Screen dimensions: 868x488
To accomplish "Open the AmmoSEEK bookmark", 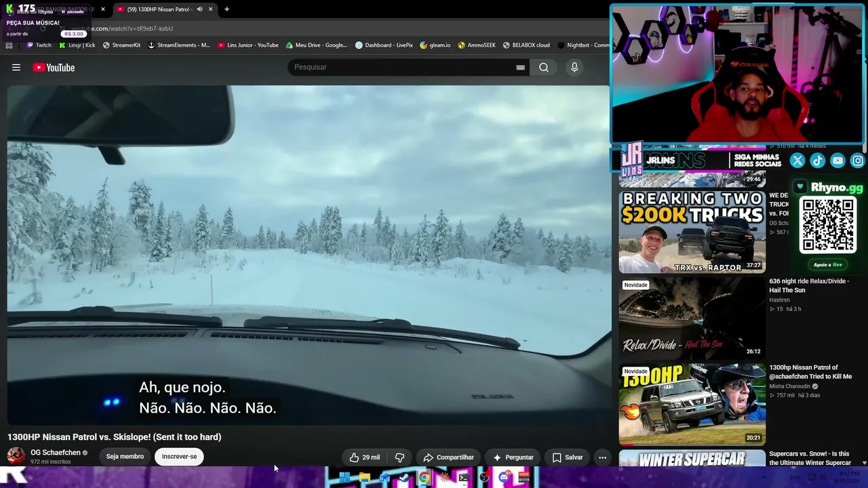I will pos(477,45).
